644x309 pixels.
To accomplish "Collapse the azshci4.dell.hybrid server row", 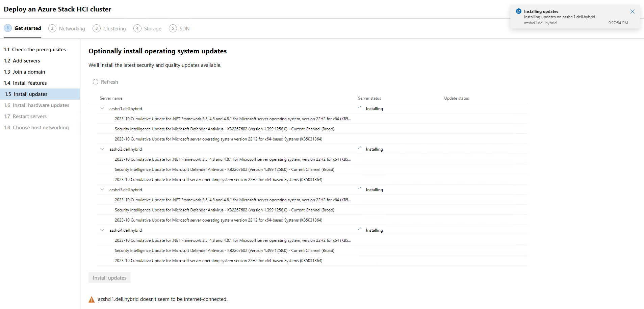I will pyautogui.click(x=102, y=230).
